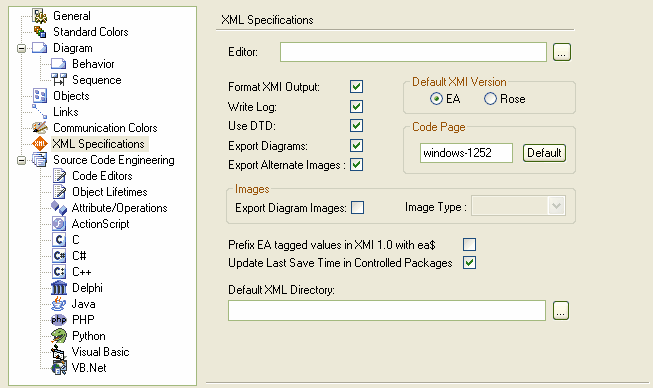Open the Objects options page

[x=71, y=96]
